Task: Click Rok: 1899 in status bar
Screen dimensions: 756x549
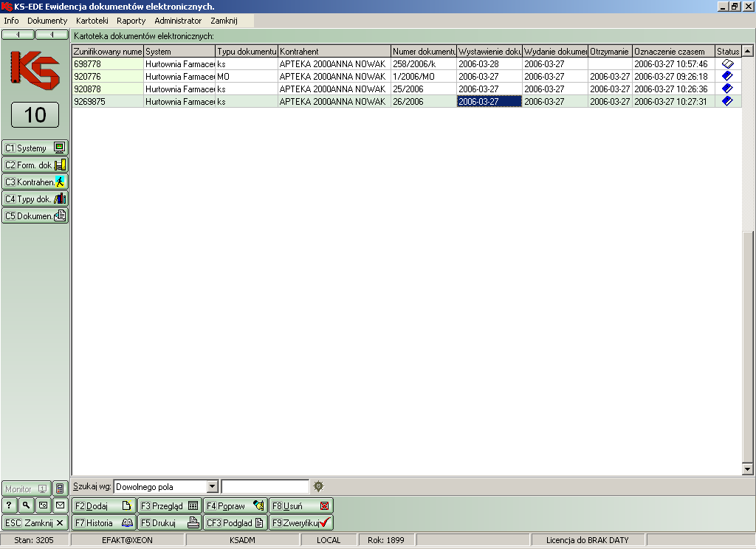Action: [x=385, y=540]
